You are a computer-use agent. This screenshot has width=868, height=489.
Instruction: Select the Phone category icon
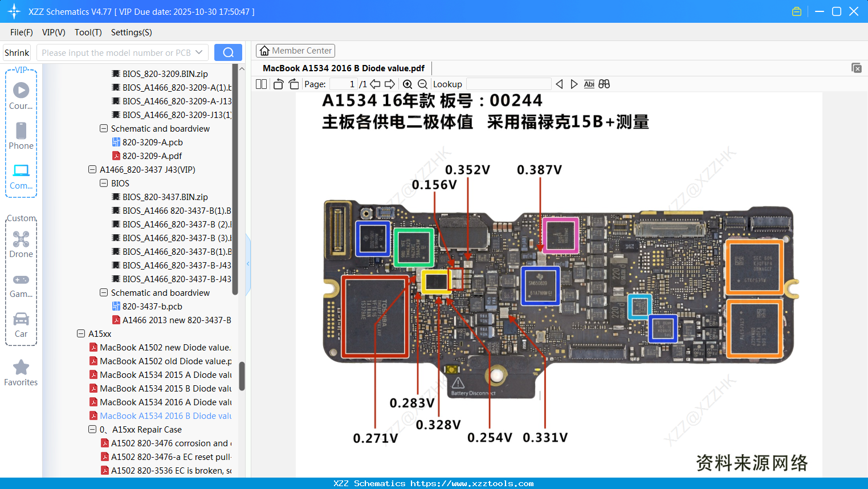(21, 136)
